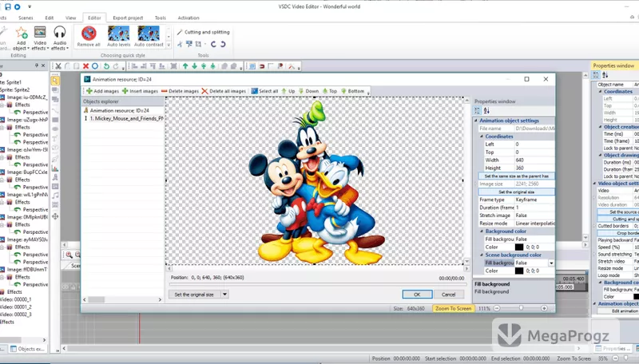Screen dimensions: 639x364
Task: Open the Fill background dropdown under Scene background color
Action: click(551, 263)
